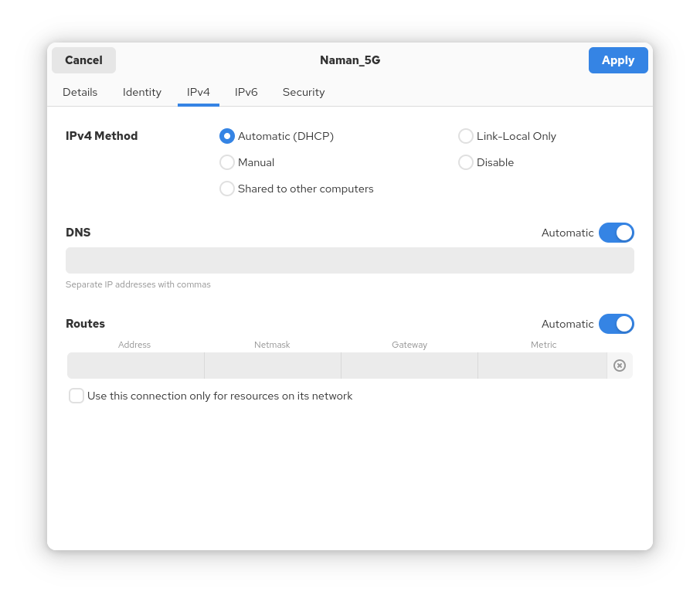This screenshot has height=602, width=700.
Task: Switch to the IPv6 tab
Action: point(246,92)
